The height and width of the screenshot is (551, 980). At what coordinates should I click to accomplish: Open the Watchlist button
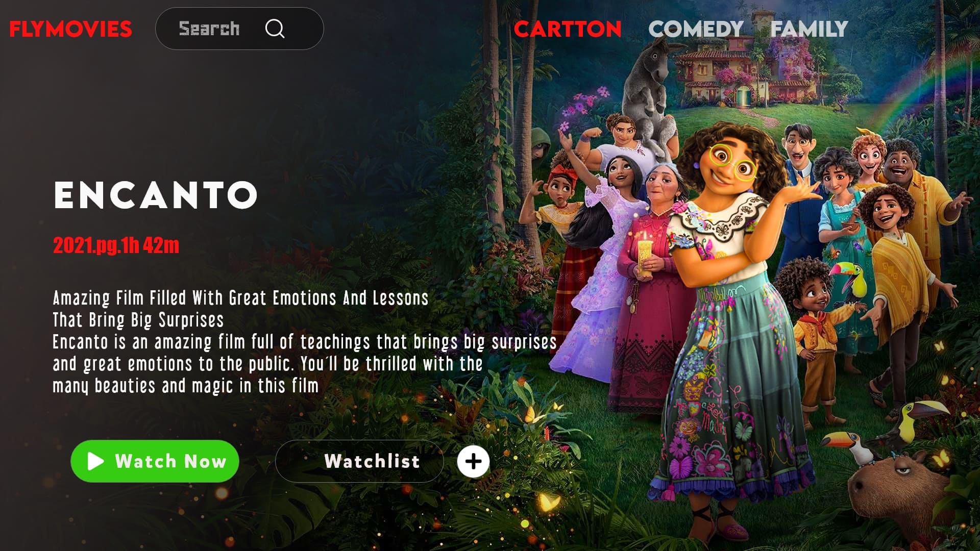click(x=359, y=461)
